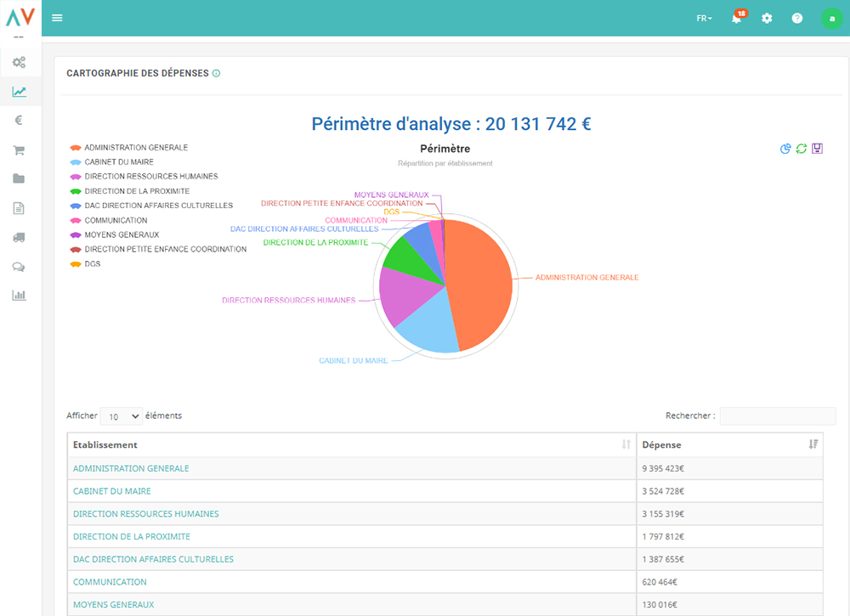Open the bar chart sidebar icon

(x=19, y=296)
